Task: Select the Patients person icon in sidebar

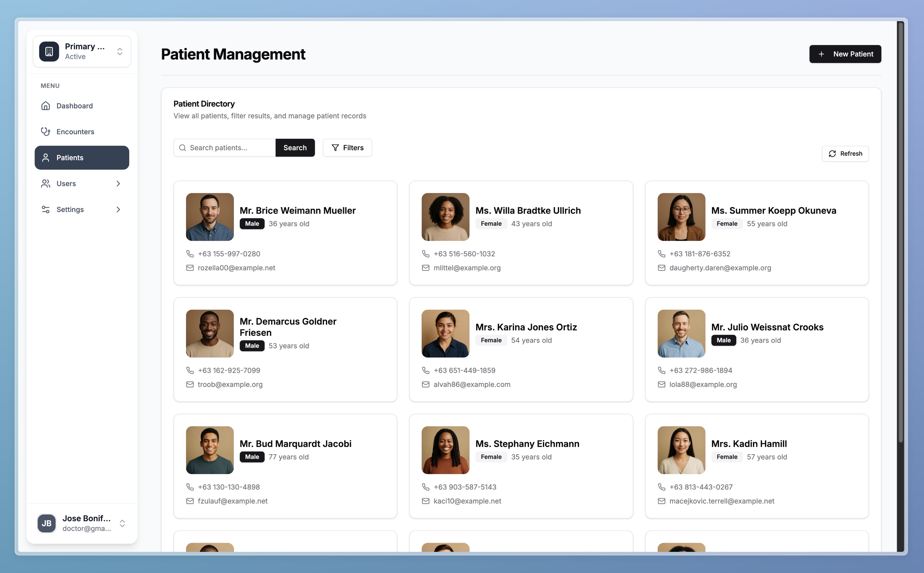Action: (x=46, y=158)
